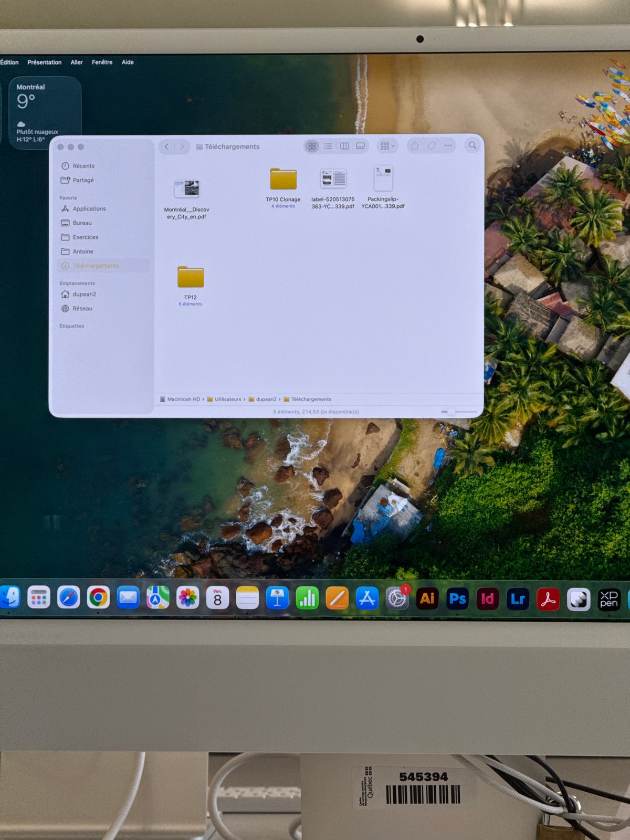630x840 pixels.
Task: Click Téléchargements in the path bar
Action: click(308, 399)
